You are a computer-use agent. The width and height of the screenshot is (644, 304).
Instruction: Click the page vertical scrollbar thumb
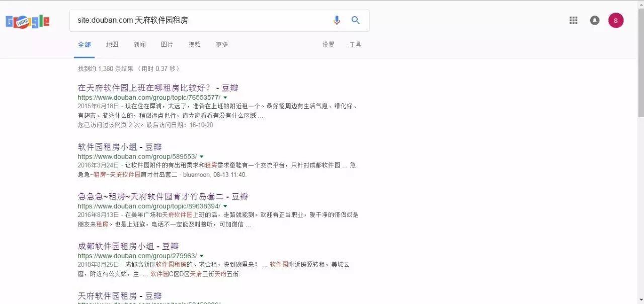pos(640,63)
